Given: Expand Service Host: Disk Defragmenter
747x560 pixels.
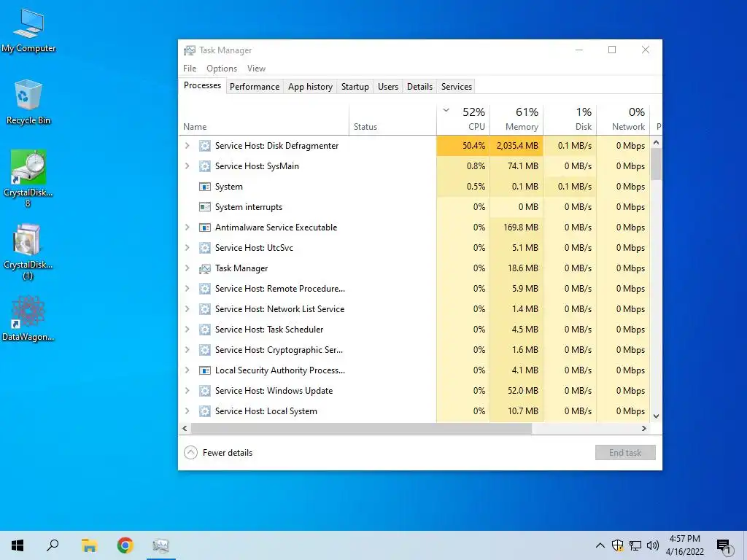Looking at the screenshot, I should click(187, 146).
